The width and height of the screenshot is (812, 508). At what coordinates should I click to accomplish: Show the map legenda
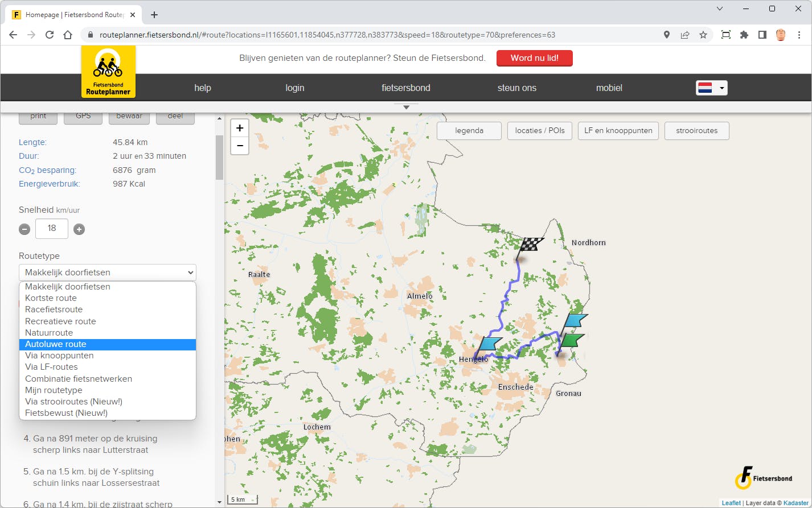tap(469, 130)
